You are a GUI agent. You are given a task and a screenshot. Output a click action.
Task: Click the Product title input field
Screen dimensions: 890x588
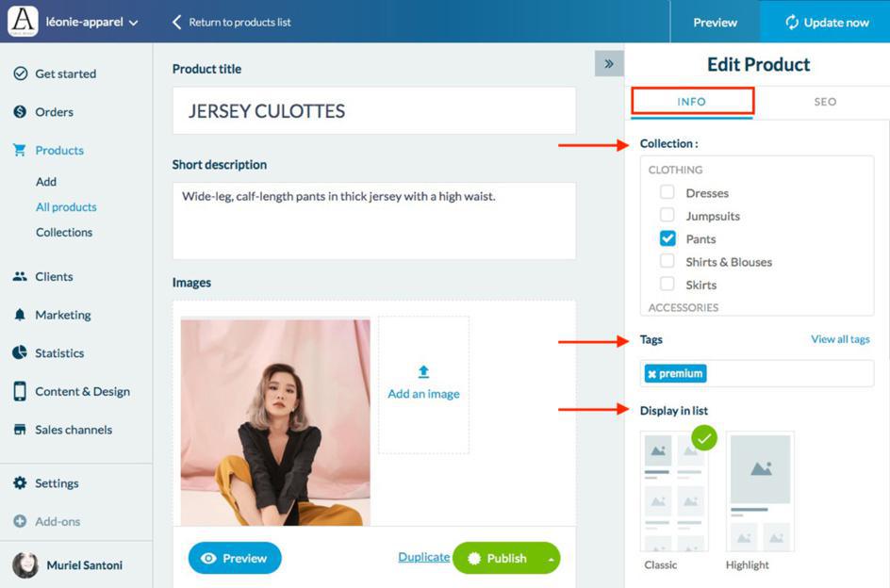click(373, 111)
